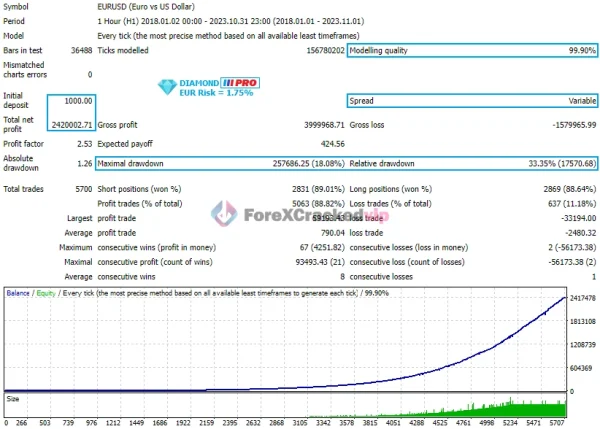Select the "Spread" label
This screenshot has width=600, height=429.
click(361, 101)
